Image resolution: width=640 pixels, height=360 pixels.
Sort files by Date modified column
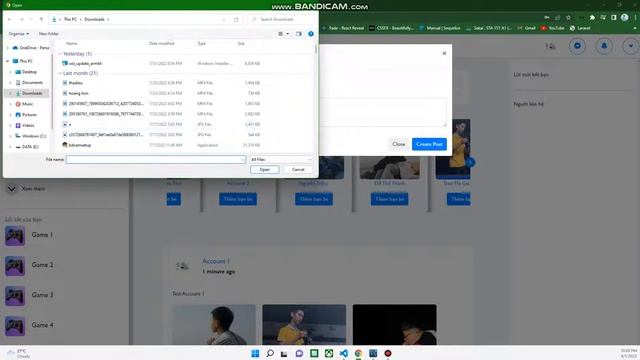coord(162,43)
